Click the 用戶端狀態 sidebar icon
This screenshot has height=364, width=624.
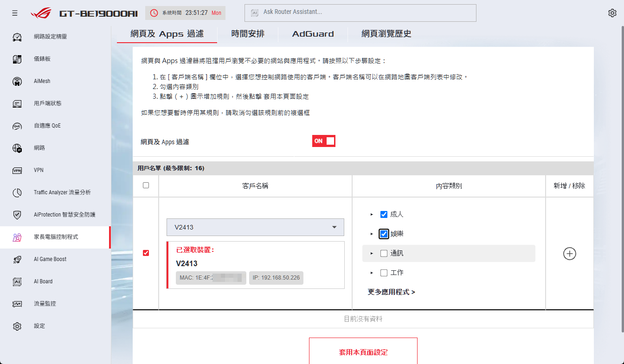[17, 103]
